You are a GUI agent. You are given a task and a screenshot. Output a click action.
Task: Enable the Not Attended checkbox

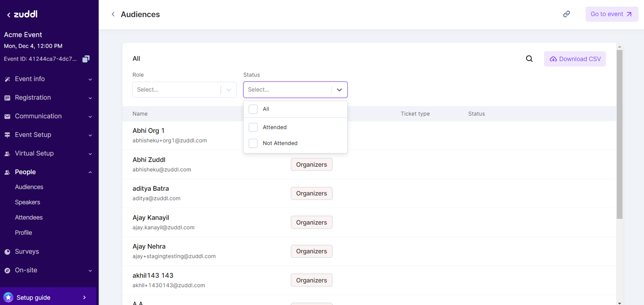tap(253, 143)
